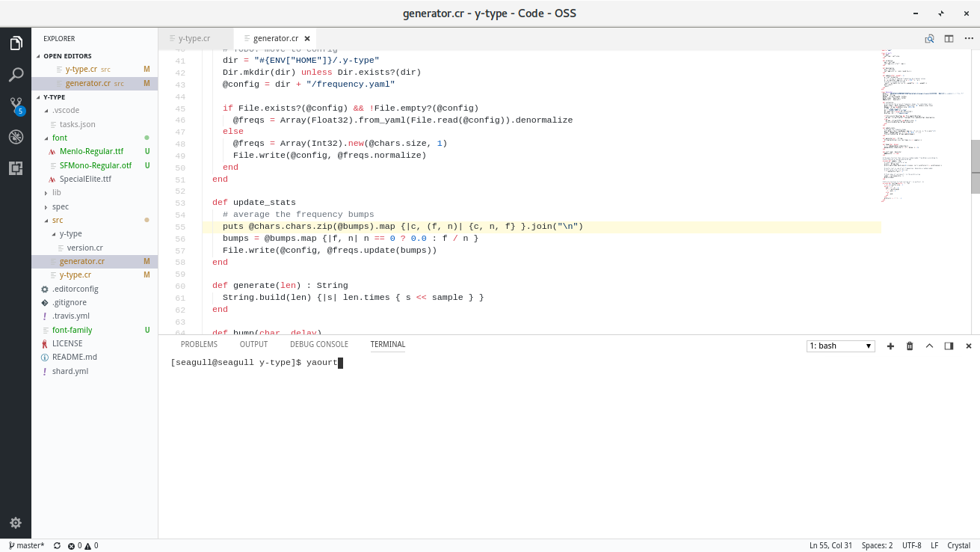Open the Explorer icon at top of sidebar
The height and width of the screenshot is (552, 980).
tap(15, 43)
